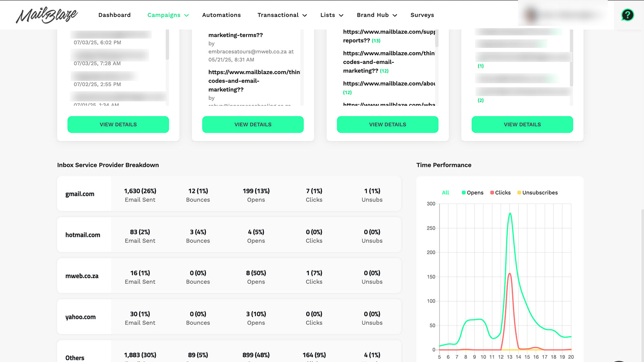644x362 pixels.
Task: Select the gmail.com provider row
Action: pyautogui.click(x=229, y=193)
